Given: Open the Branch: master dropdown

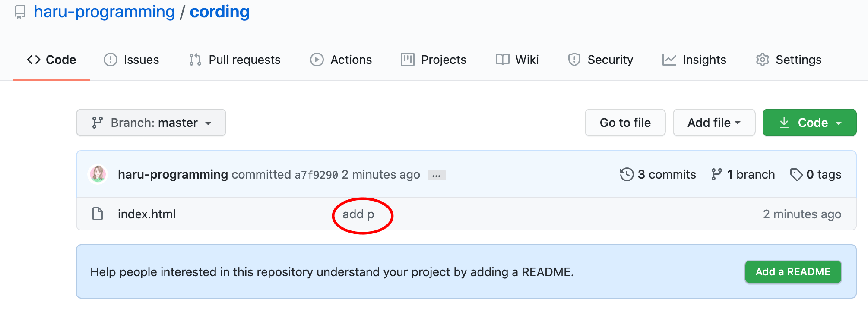Looking at the screenshot, I should coord(151,122).
